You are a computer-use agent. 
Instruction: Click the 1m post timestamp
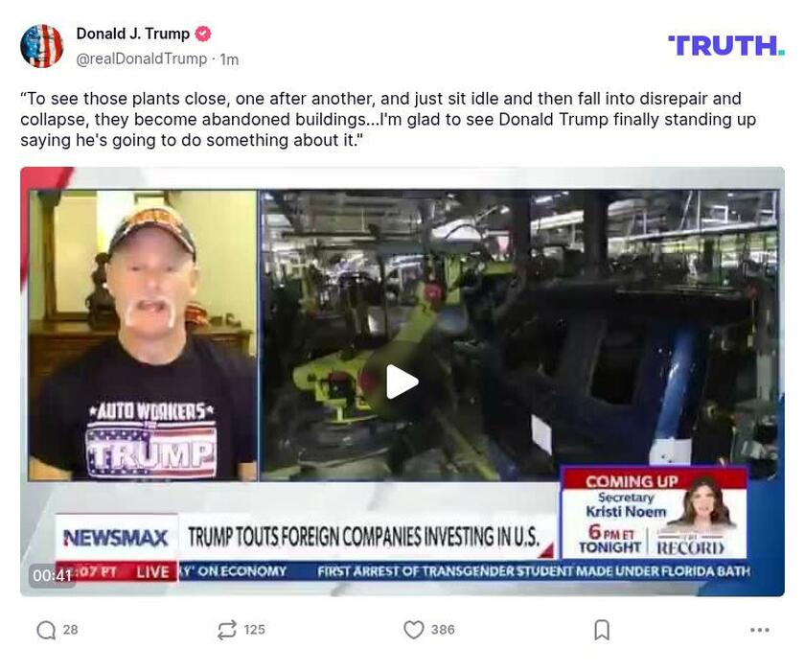click(x=229, y=59)
